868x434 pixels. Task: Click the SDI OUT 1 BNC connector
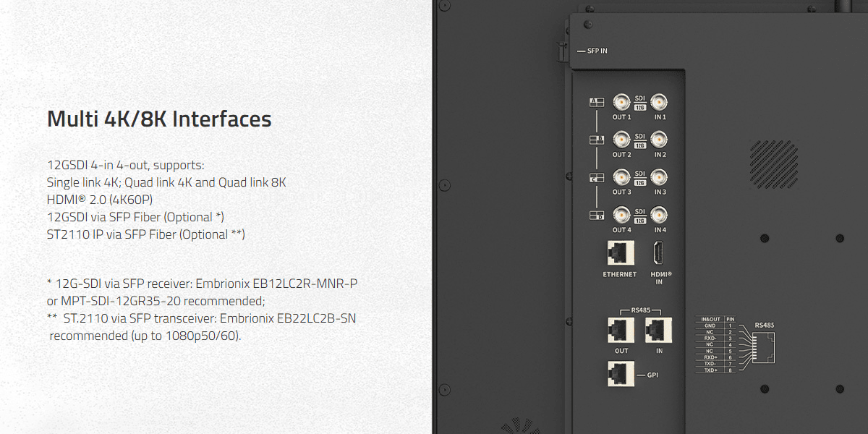tap(621, 101)
